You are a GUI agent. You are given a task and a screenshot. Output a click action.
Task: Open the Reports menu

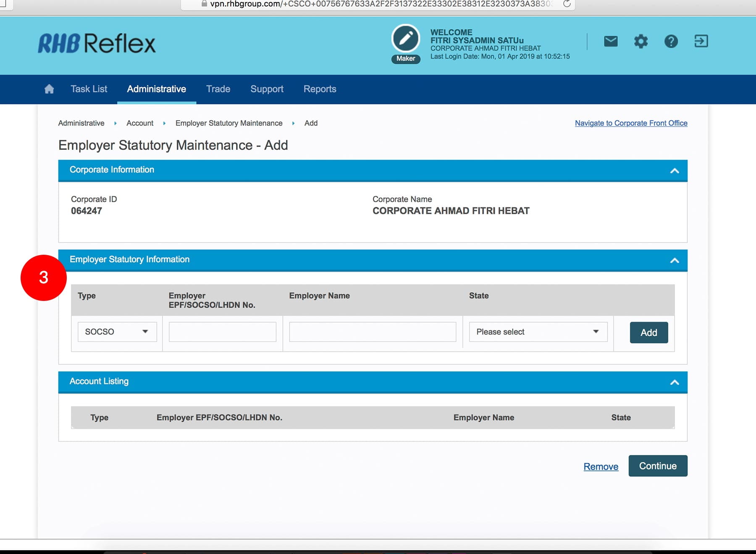320,89
